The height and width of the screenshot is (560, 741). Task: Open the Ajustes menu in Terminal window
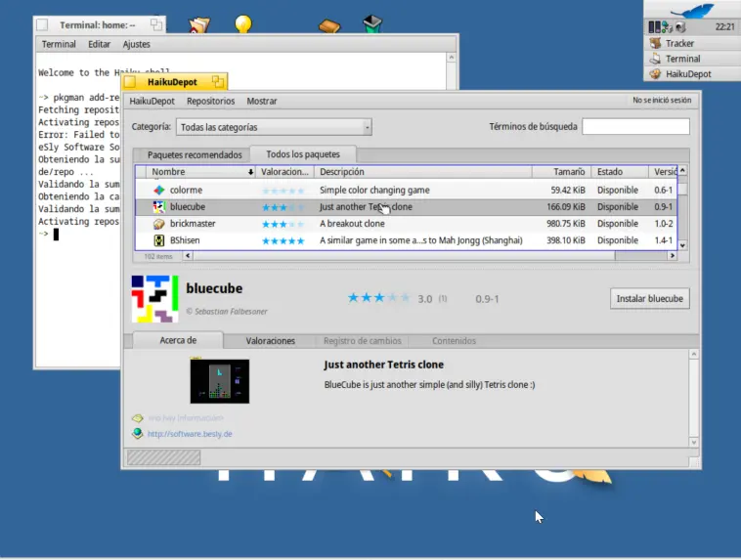[137, 44]
